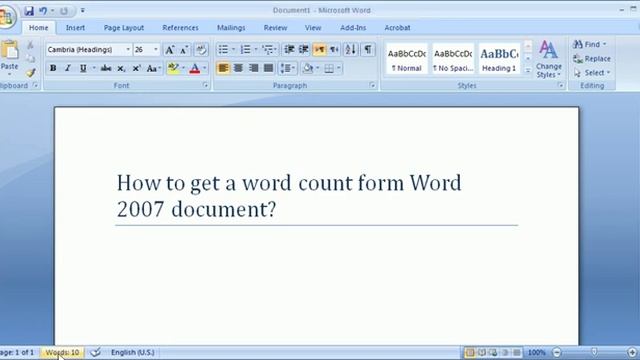Sort text with the A-Z icon
640x360 pixels.
[x=351, y=49]
